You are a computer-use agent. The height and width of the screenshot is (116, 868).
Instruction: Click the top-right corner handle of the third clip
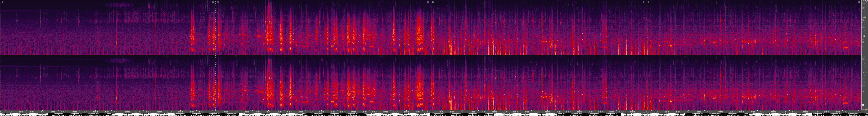[x=643, y=2]
